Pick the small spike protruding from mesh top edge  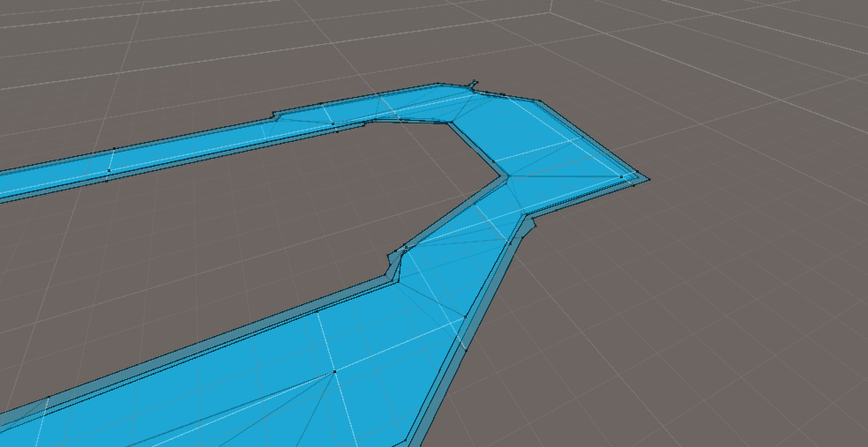pos(474,84)
